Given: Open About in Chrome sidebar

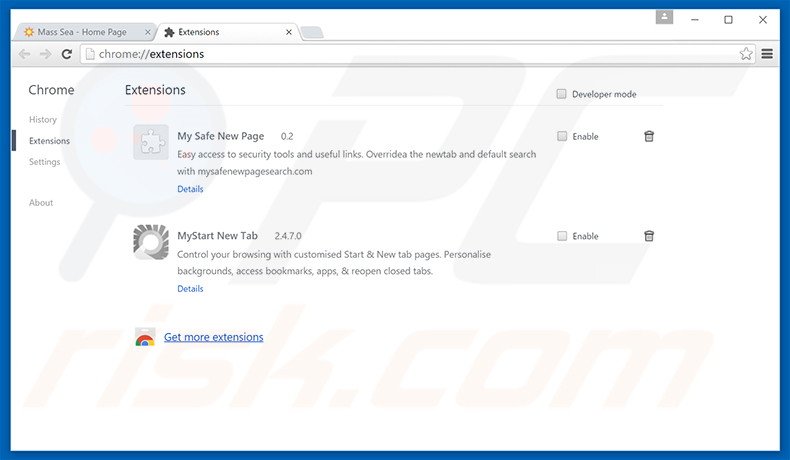Looking at the screenshot, I should coord(41,203).
